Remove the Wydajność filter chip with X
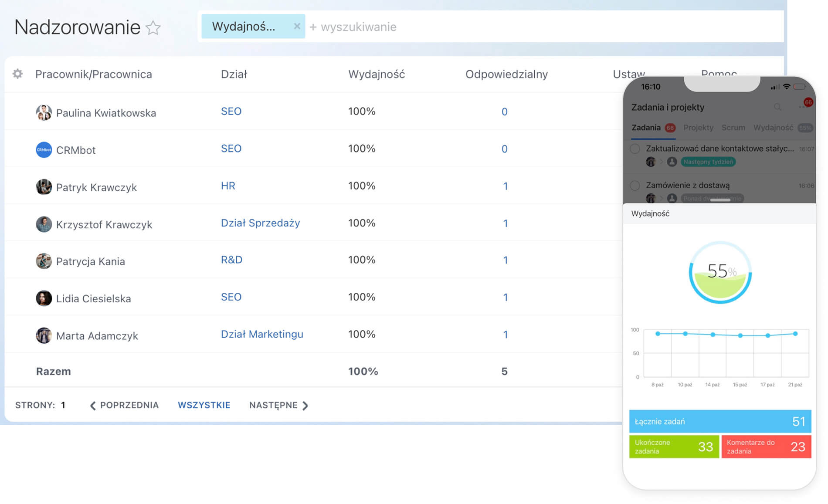828x504 pixels. [297, 26]
